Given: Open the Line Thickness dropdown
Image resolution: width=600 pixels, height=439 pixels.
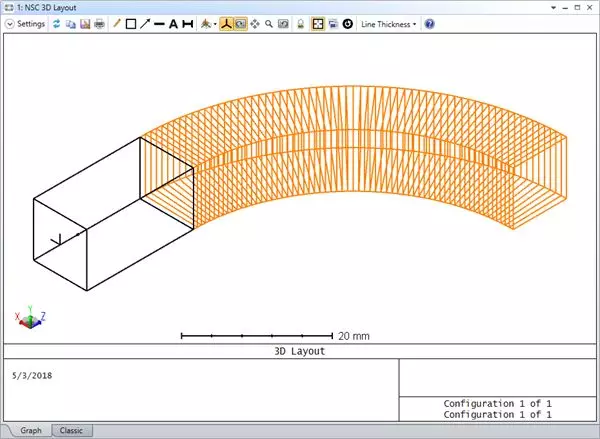Looking at the screenshot, I should 388,23.
